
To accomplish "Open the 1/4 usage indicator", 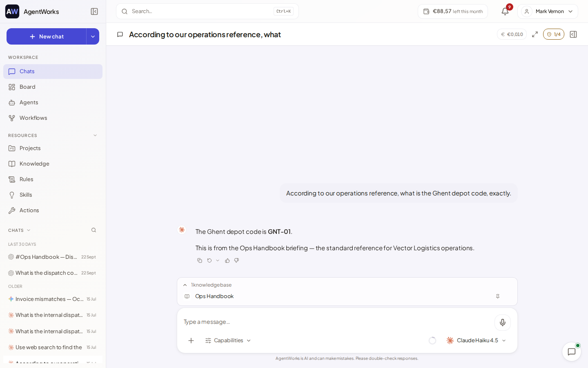I will [x=554, y=34].
